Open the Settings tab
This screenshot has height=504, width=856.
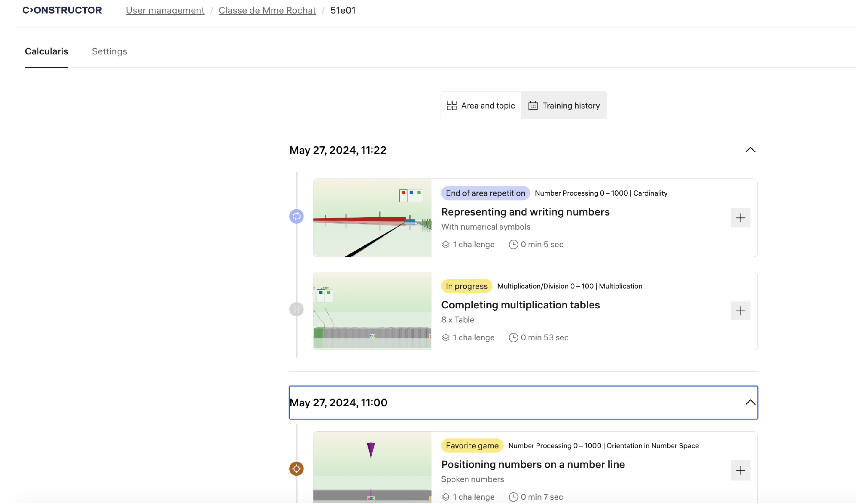pos(109,51)
